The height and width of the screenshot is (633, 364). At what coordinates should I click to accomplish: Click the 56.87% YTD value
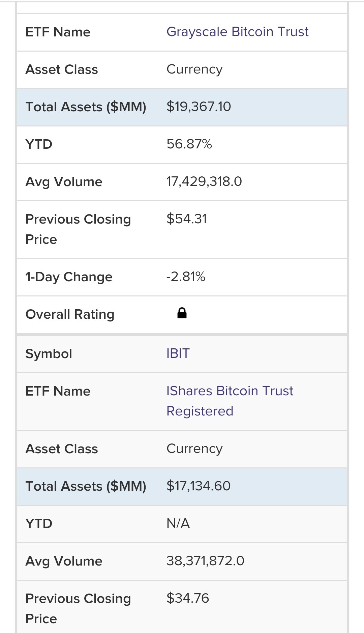pos(189,144)
